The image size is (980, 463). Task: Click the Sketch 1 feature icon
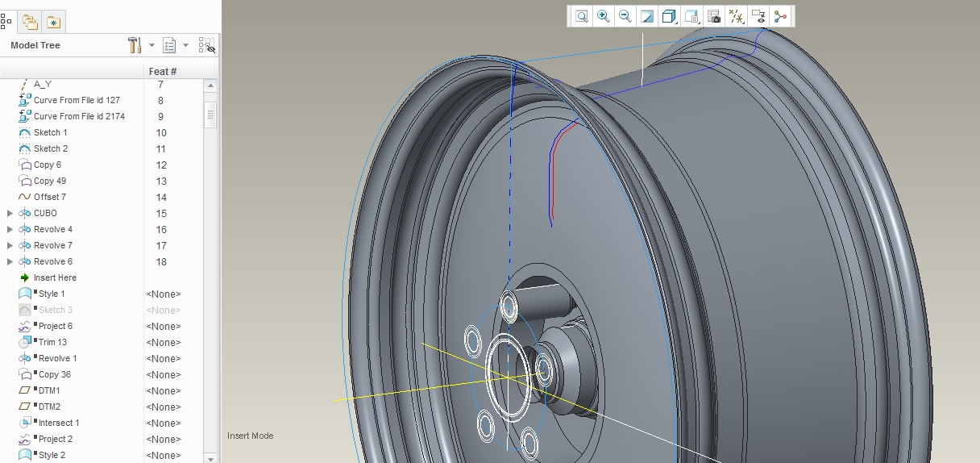[24, 132]
